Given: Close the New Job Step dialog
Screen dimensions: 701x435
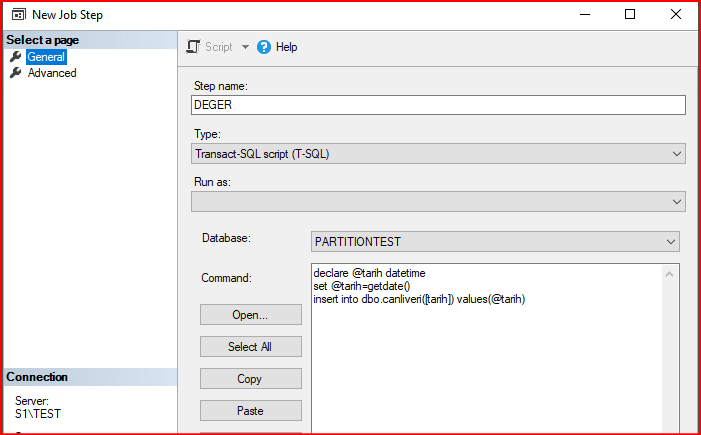Looking at the screenshot, I should coord(676,15).
